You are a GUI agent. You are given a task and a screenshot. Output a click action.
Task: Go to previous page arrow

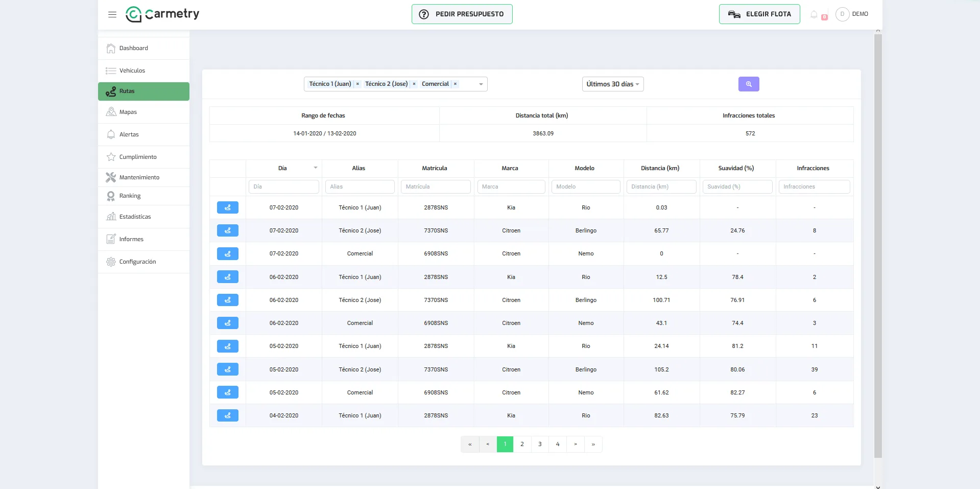(x=488, y=444)
